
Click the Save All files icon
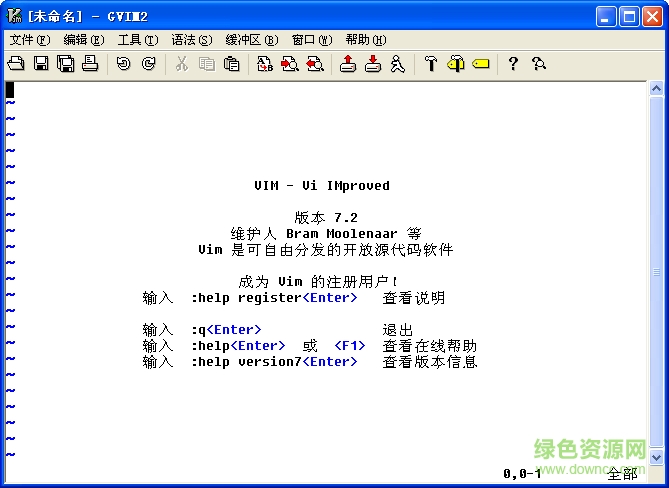coord(65,64)
